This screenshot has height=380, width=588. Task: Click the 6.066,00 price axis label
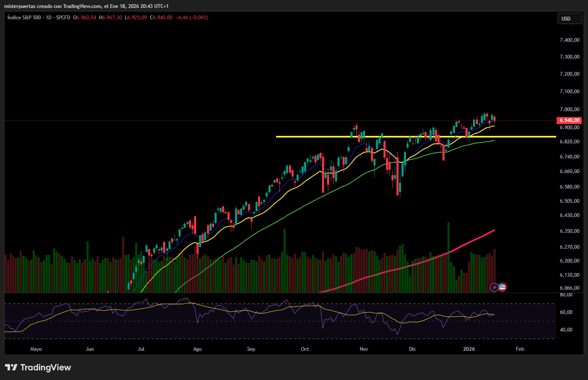coord(570,288)
